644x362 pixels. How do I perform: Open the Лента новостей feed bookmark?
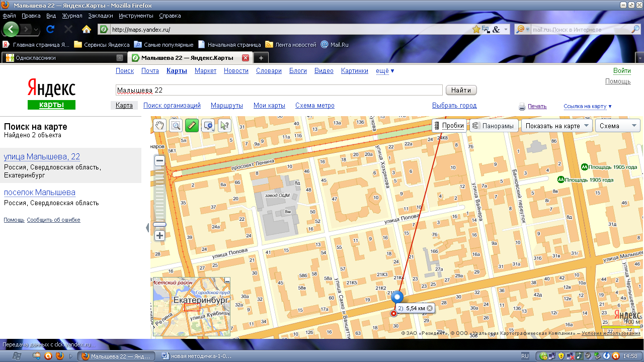coord(291,44)
